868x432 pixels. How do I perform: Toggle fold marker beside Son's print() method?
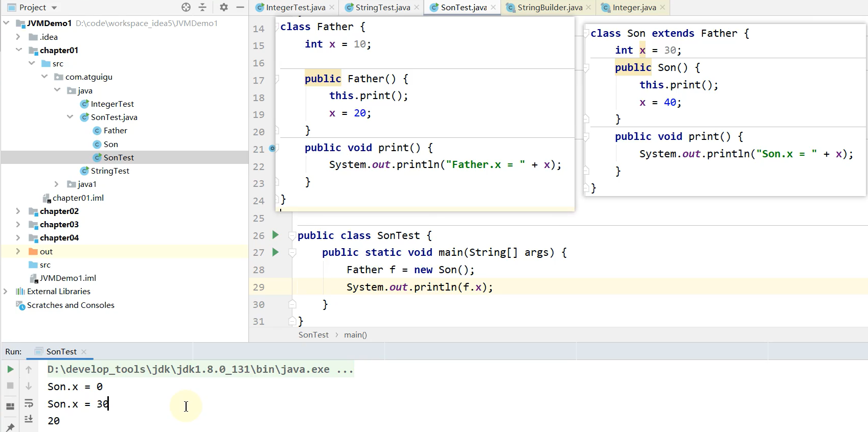coord(586,137)
